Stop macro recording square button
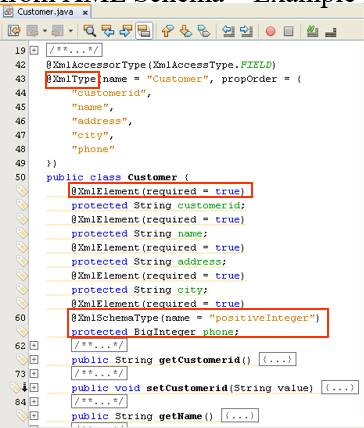This screenshot has width=364, height=428. click(x=289, y=31)
